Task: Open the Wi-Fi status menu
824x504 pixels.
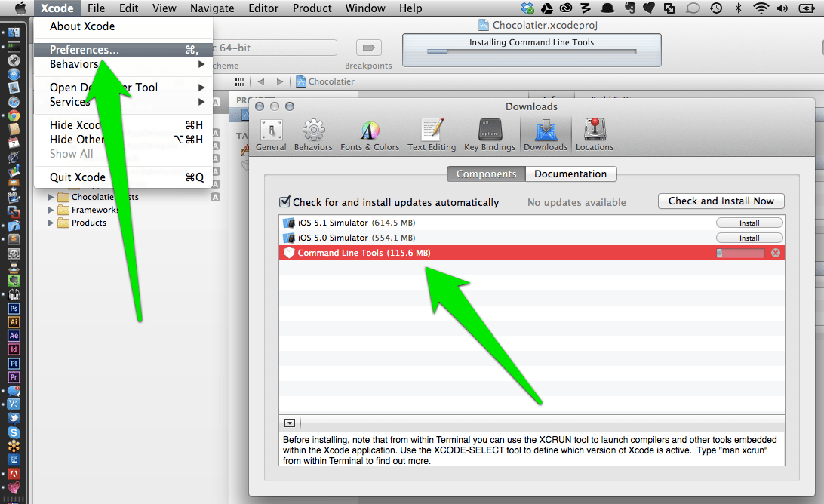Action: (x=761, y=8)
